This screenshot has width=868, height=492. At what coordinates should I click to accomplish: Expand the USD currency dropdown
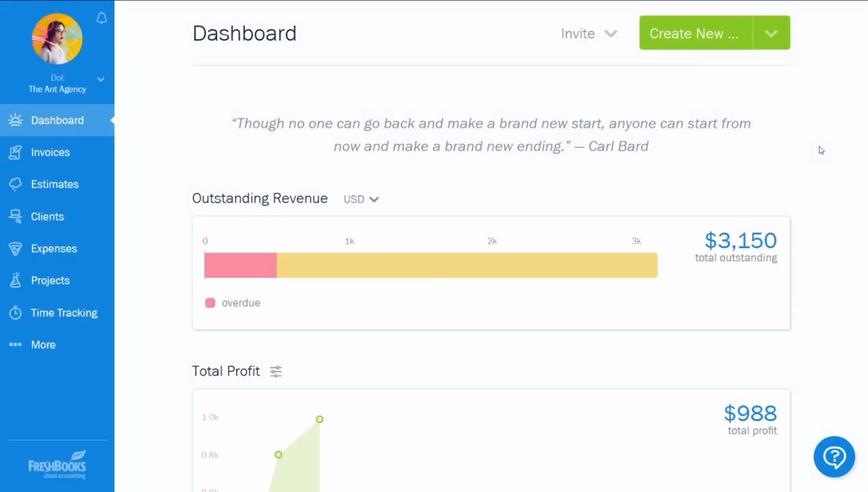[361, 199]
